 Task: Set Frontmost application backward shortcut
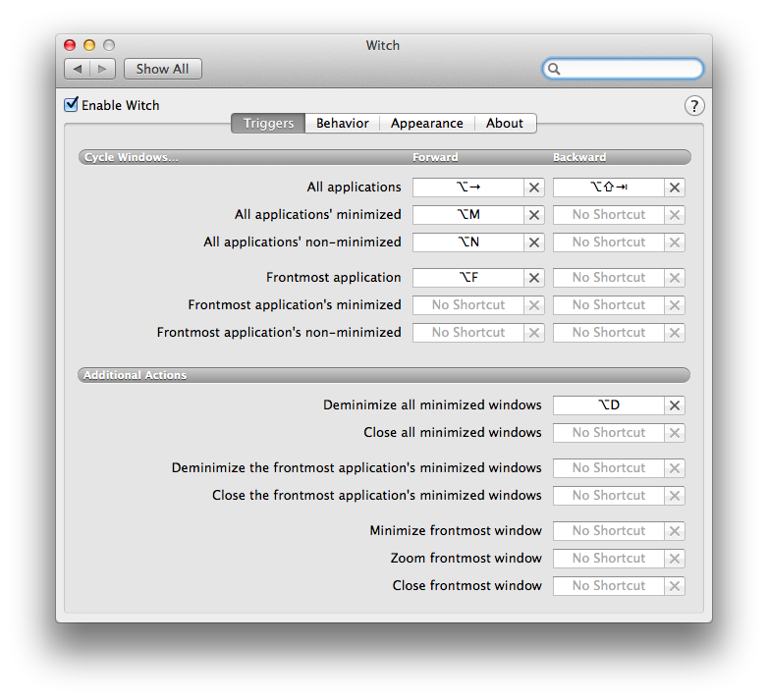pos(609,278)
